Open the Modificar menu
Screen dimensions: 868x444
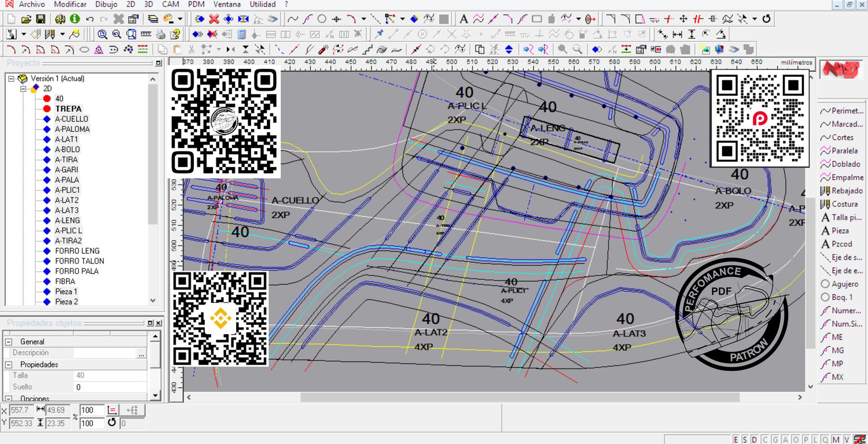[70, 4]
